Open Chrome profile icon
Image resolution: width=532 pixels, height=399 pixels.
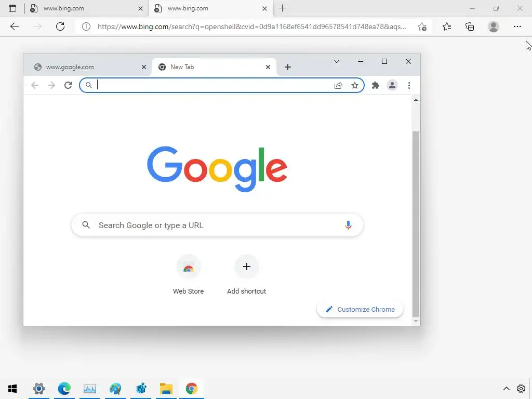point(392,86)
